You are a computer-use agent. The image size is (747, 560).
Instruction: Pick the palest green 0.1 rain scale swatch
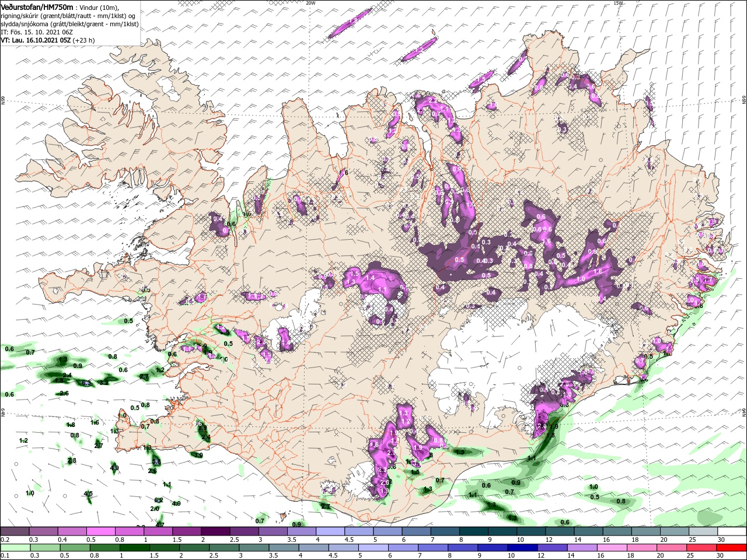click(16, 547)
